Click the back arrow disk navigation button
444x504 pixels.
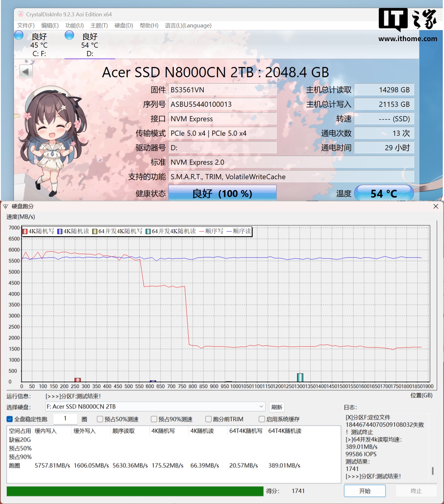26,72
